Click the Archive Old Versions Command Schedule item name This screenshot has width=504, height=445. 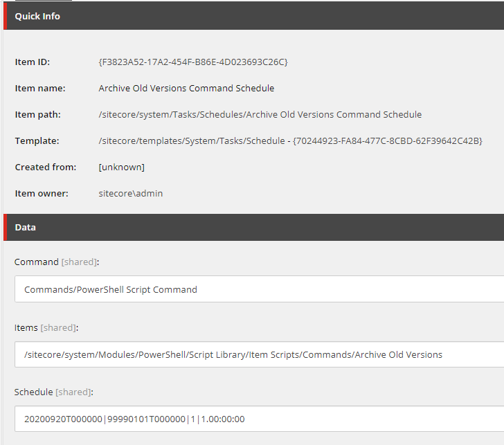pyautogui.click(x=186, y=88)
